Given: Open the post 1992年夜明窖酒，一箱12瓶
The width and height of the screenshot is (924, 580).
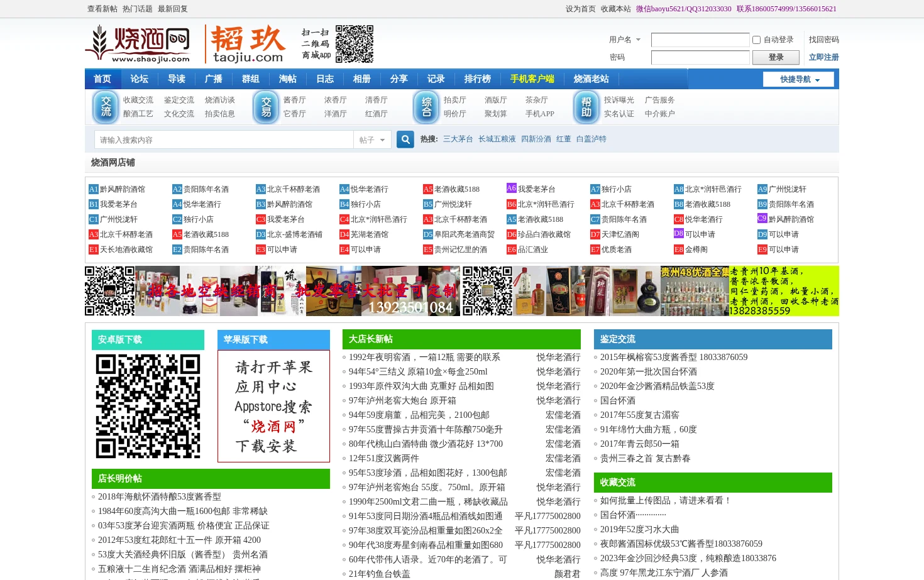Looking at the screenshot, I should (424, 357).
